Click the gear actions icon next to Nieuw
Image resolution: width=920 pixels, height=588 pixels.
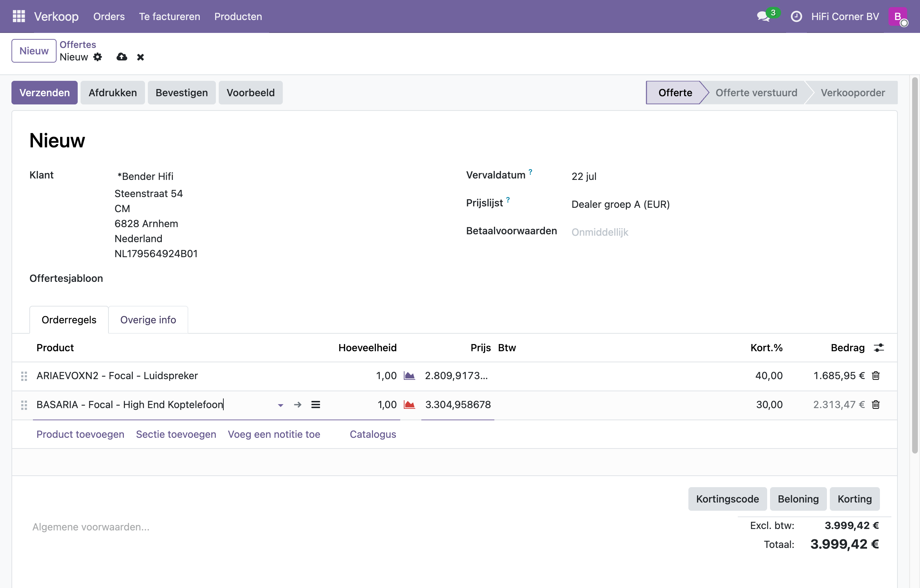[98, 57]
